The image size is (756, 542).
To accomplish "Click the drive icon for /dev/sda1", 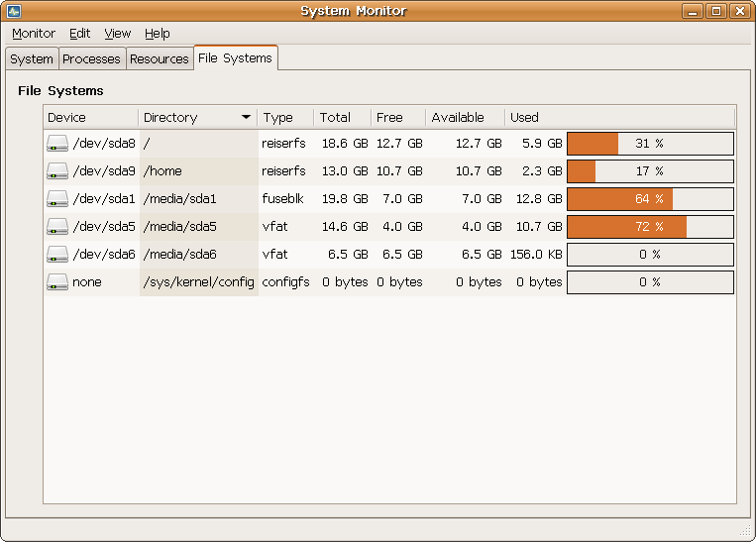I will pyautogui.click(x=56, y=199).
